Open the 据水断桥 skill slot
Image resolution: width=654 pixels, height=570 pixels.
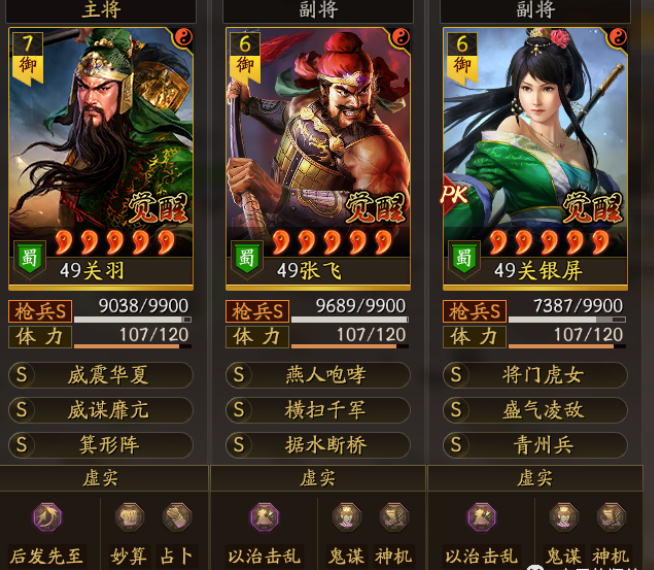point(318,445)
